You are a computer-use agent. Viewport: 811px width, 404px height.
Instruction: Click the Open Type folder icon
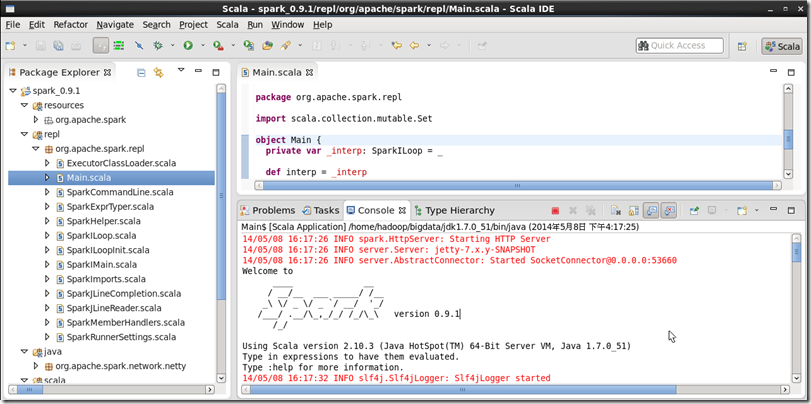pos(267,46)
